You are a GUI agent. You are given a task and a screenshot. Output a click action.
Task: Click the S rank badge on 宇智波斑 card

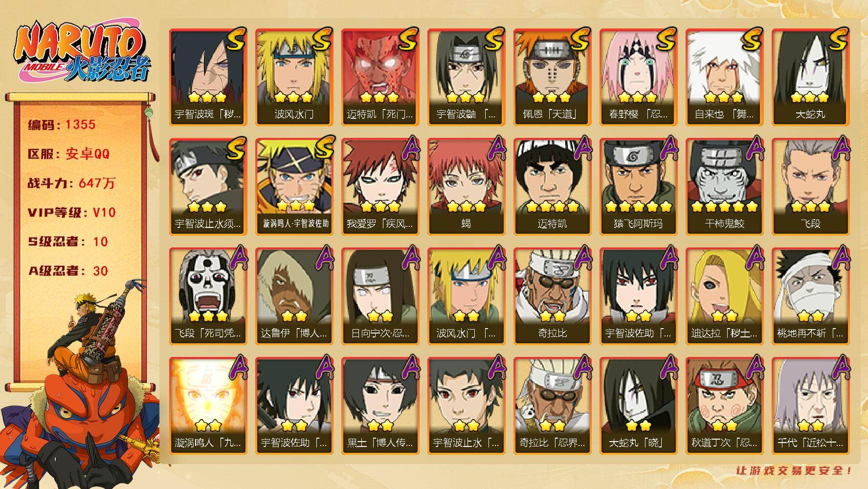coord(235,40)
